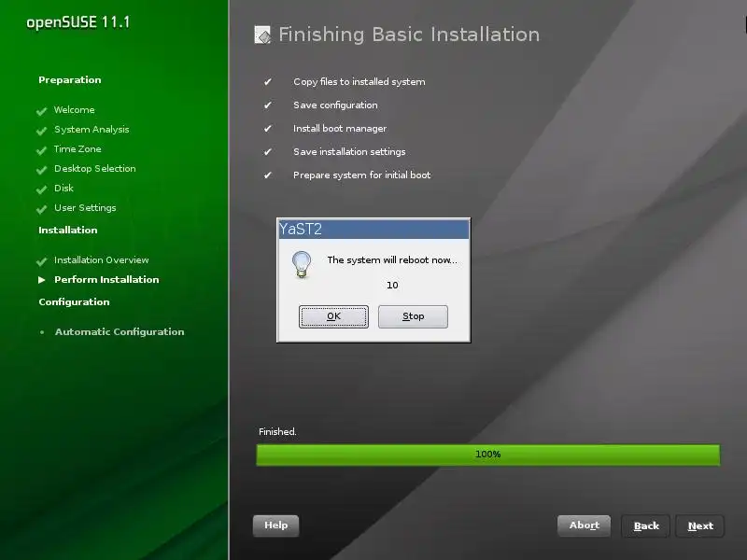This screenshot has width=747, height=560.
Task: Click the 'Save configuration' text
Action: click(335, 105)
